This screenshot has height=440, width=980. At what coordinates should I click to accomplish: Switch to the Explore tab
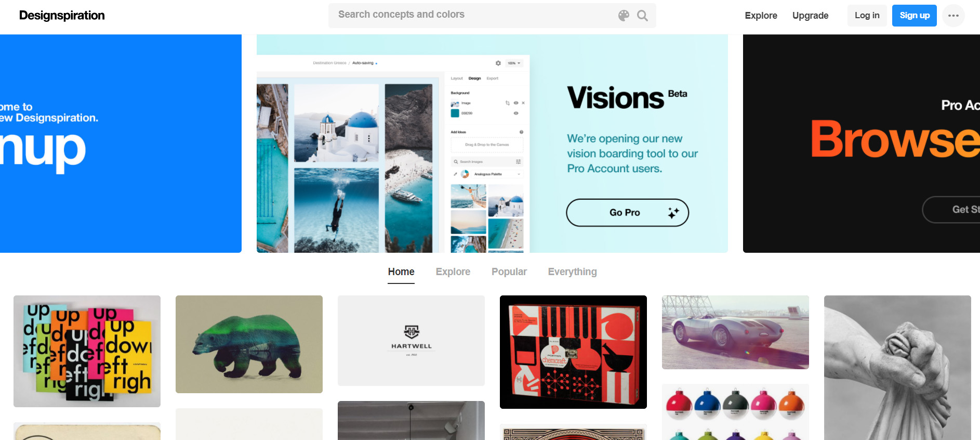453,272
